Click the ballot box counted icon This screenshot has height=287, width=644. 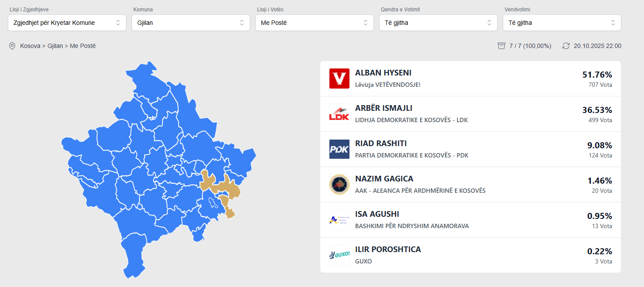[x=502, y=46]
